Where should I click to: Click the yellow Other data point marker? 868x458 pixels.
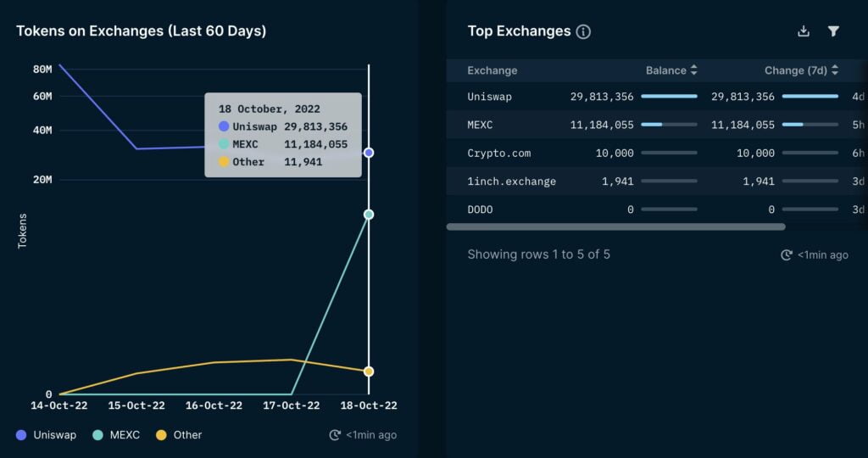(369, 371)
